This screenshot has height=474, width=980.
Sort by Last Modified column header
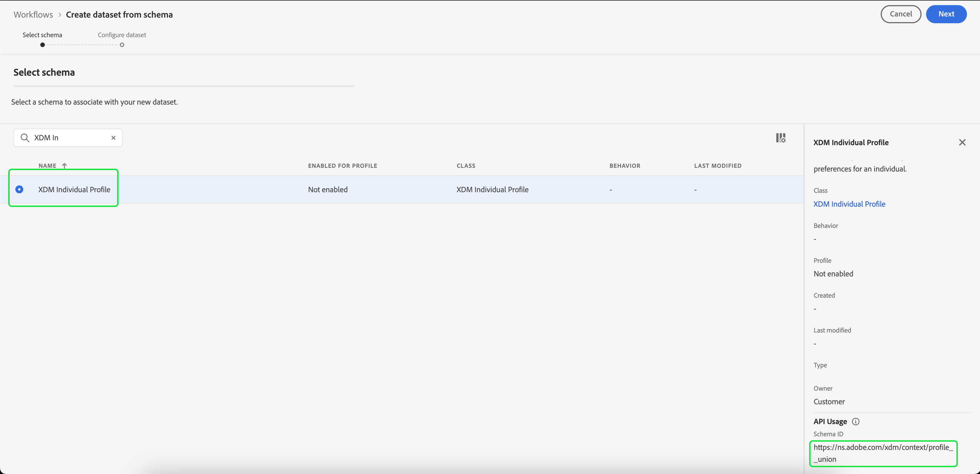tap(718, 166)
